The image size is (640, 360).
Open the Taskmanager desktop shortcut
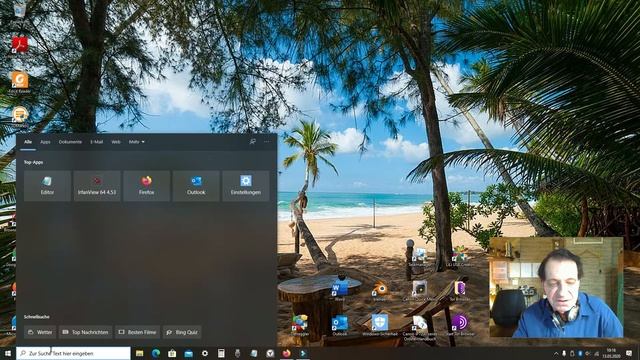click(x=420, y=257)
